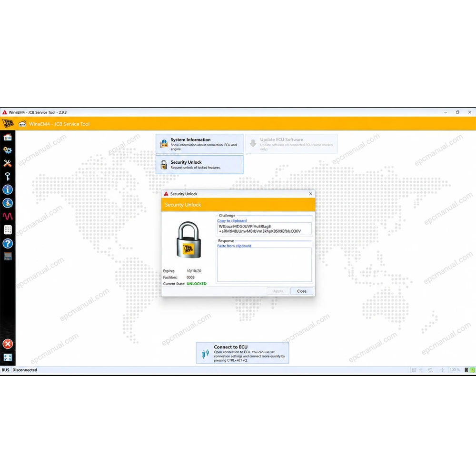The height and width of the screenshot is (476, 476).
Task: Open the blue question mark help icon
Action: (8, 243)
